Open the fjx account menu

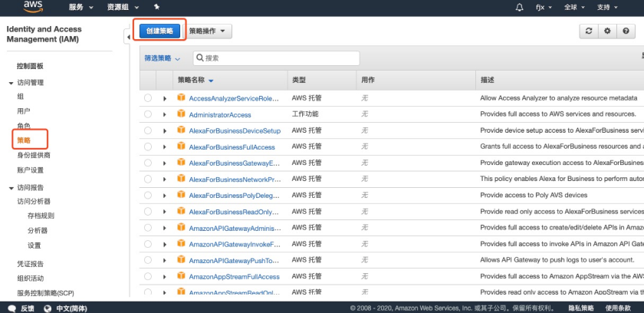[x=544, y=8]
